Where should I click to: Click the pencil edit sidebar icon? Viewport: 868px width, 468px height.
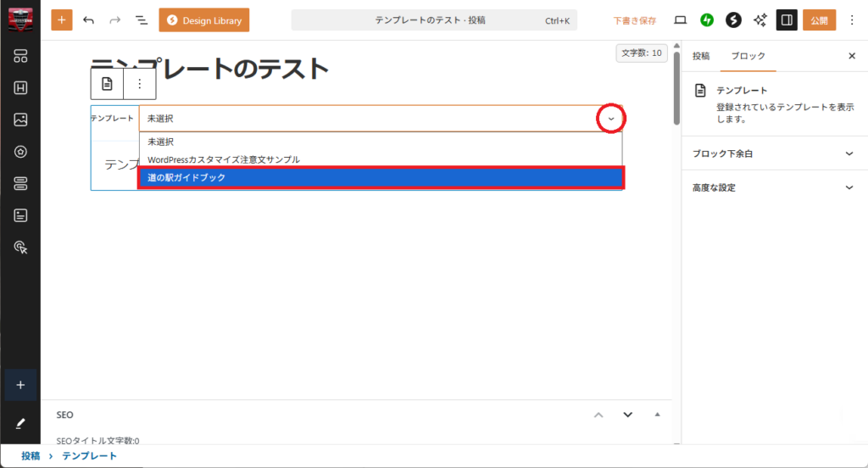[x=20, y=424]
